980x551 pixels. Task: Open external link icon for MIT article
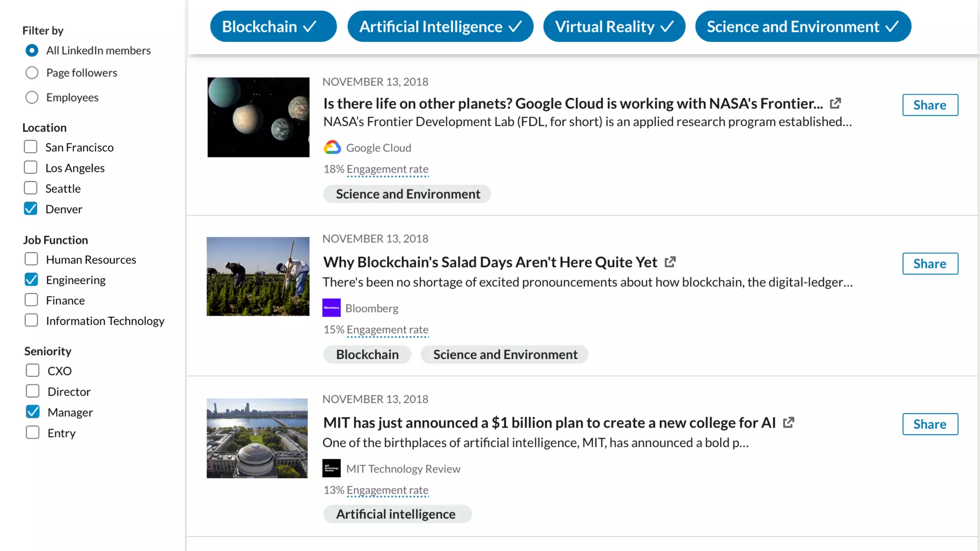[x=789, y=422]
